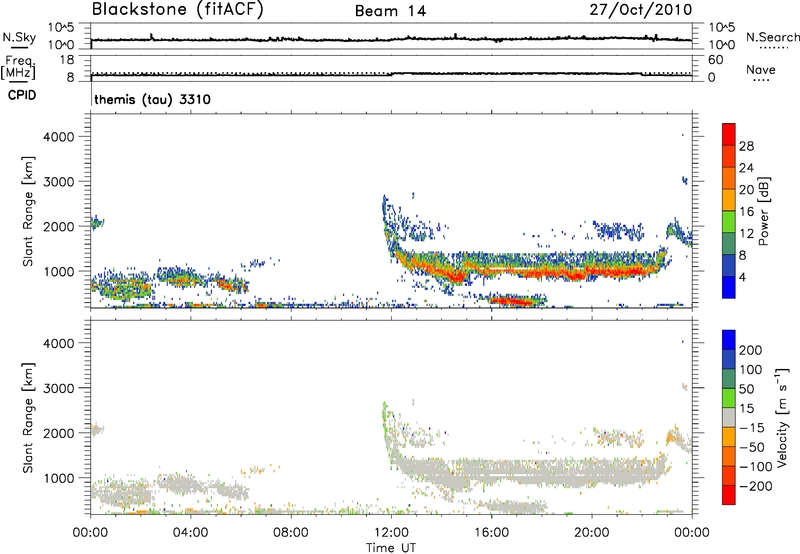Click the 'themis (tau) 3310' text
The height and width of the screenshot is (554, 800).
[x=153, y=99]
